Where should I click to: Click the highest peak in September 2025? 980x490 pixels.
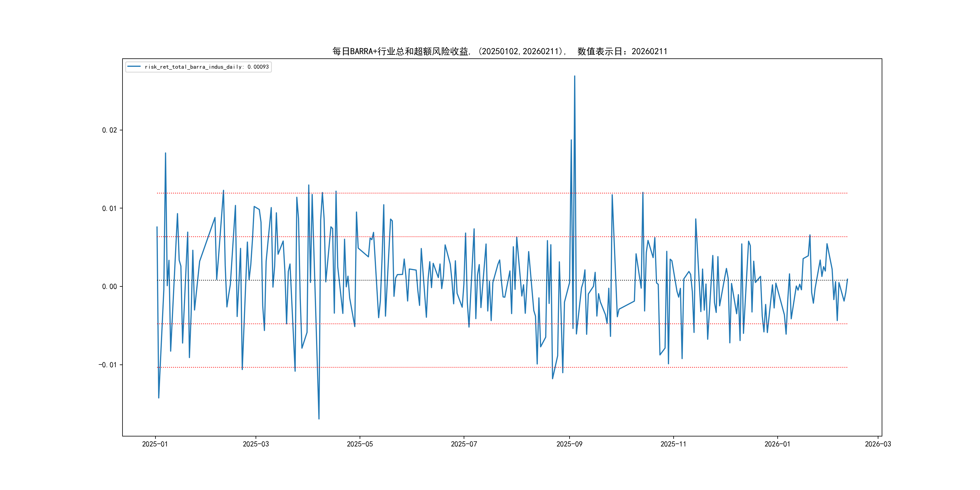[574, 76]
